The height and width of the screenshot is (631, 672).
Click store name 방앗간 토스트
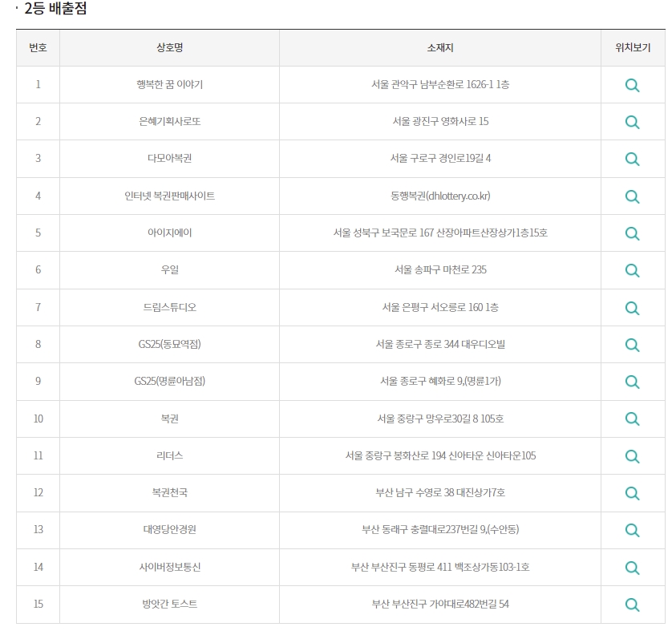point(170,604)
